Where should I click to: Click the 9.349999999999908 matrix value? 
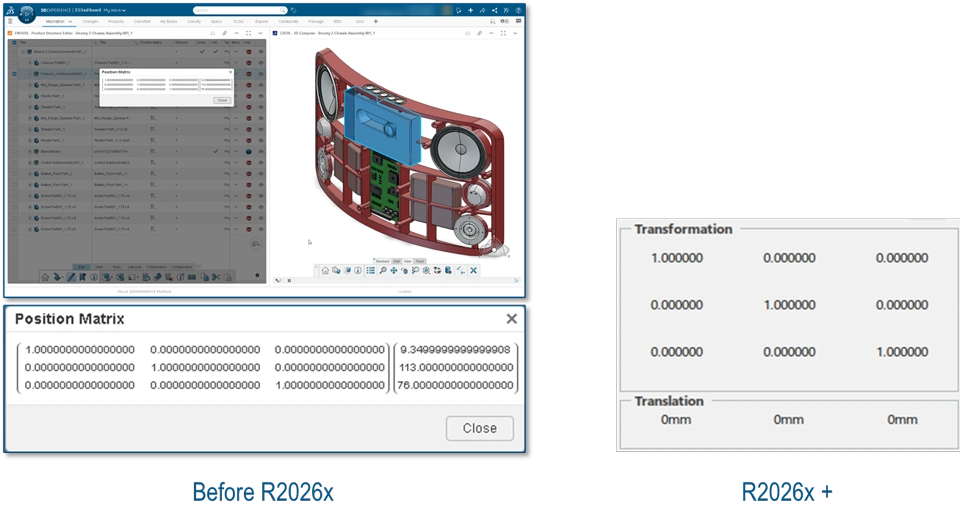click(x=456, y=349)
